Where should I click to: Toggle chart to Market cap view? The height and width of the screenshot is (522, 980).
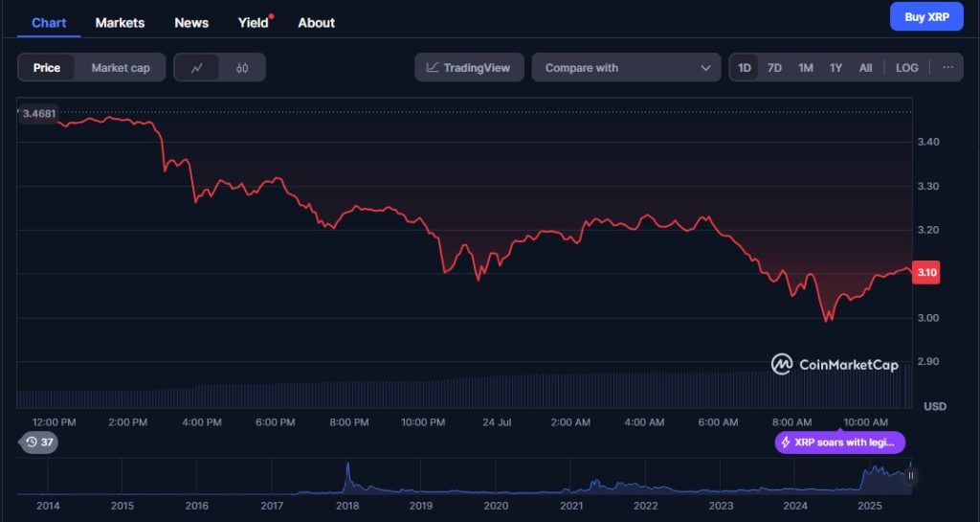coord(121,67)
